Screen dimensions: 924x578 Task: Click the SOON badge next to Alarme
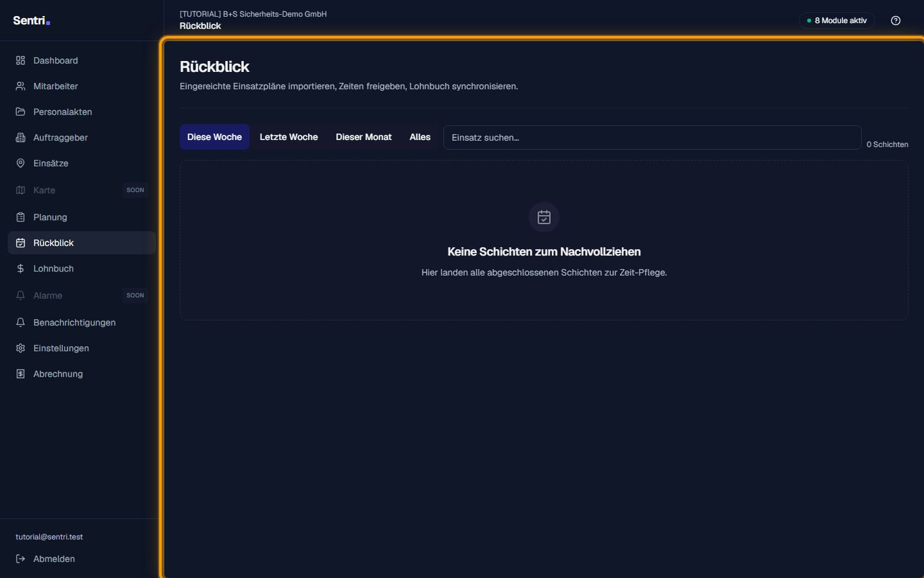coord(135,295)
